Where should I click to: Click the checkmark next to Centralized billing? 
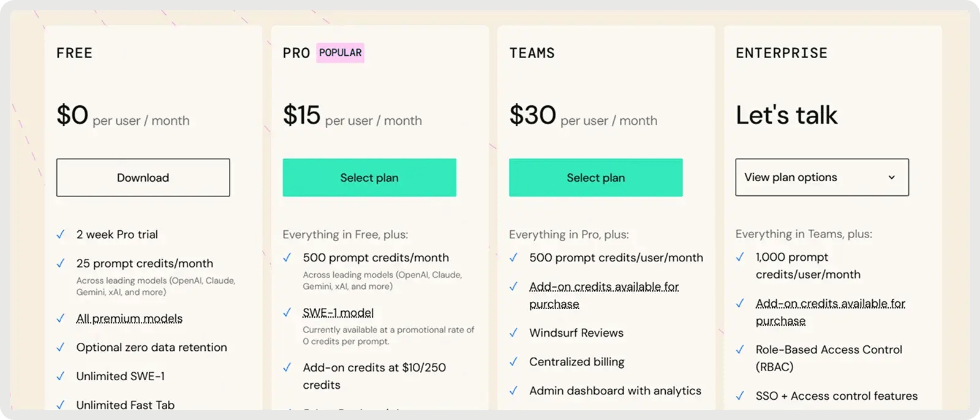[x=514, y=361]
